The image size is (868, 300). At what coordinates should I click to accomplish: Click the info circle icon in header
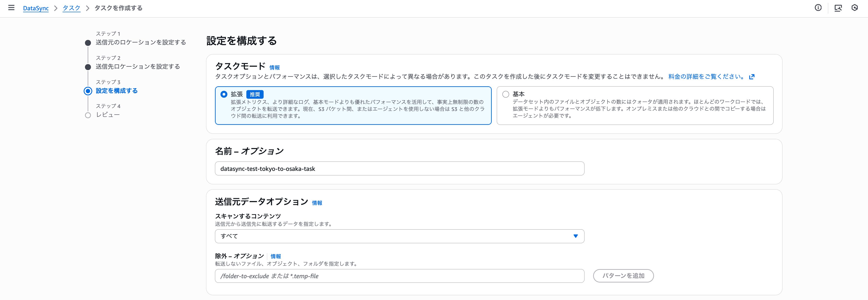click(x=818, y=8)
